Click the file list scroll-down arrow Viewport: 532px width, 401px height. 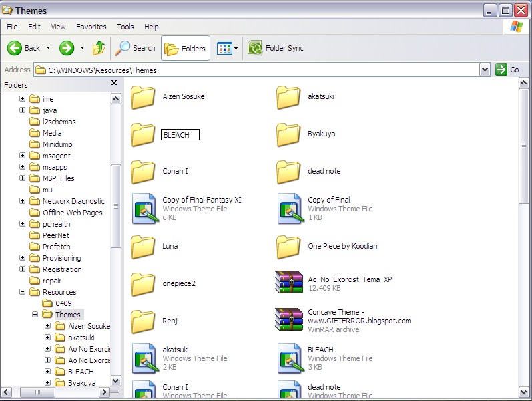[523, 392]
